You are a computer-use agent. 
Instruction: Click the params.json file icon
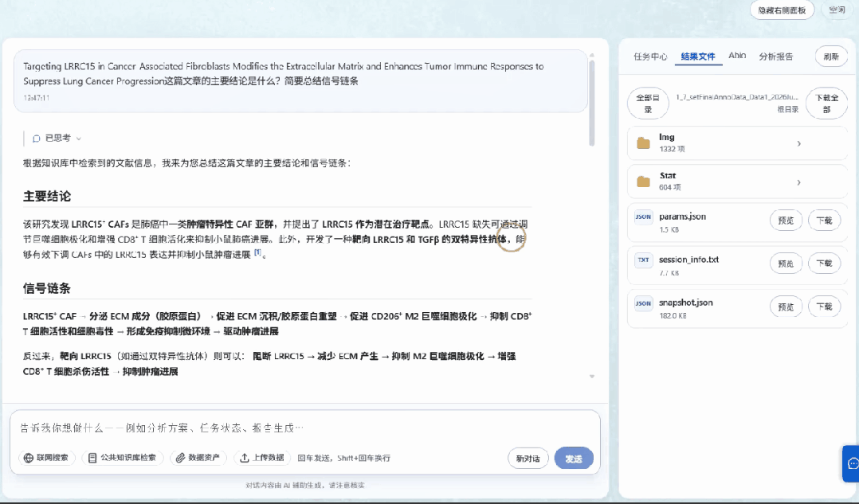point(643,217)
